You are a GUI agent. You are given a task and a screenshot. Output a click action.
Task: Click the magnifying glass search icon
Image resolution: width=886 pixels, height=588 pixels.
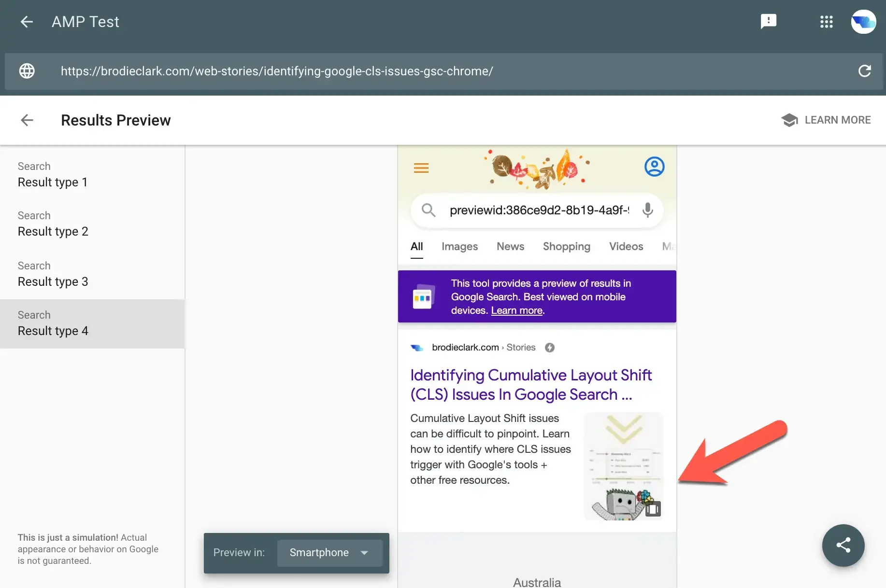tap(429, 210)
